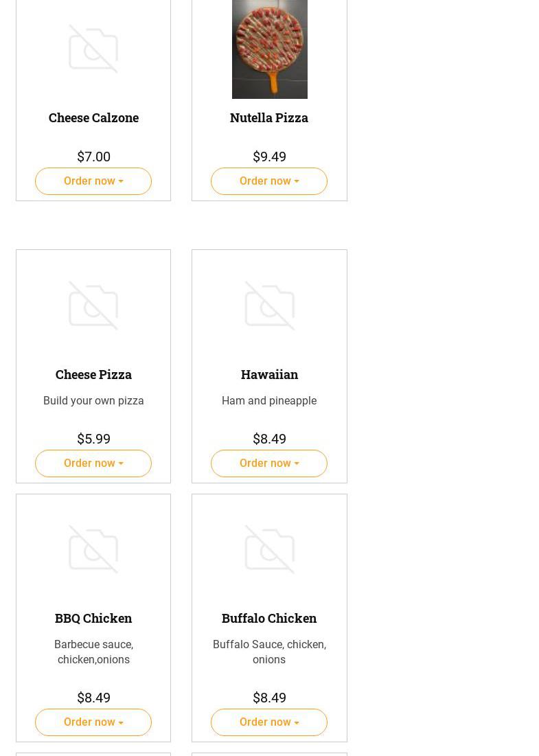Viewport: 539px width, 756px height.
Task: Click the BBQ Chicken no-photo icon
Action: pyautogui.click(x=93, y=549)
